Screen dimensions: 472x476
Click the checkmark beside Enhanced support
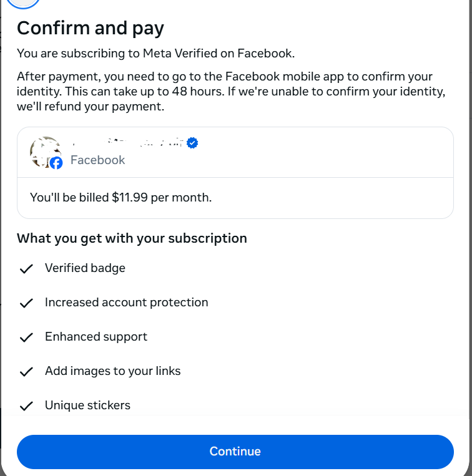coord(26,338)
